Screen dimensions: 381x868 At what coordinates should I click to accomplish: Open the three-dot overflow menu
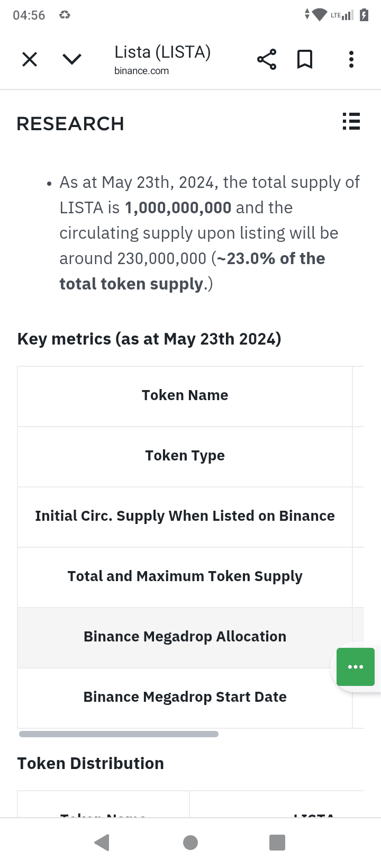[351, 59]
